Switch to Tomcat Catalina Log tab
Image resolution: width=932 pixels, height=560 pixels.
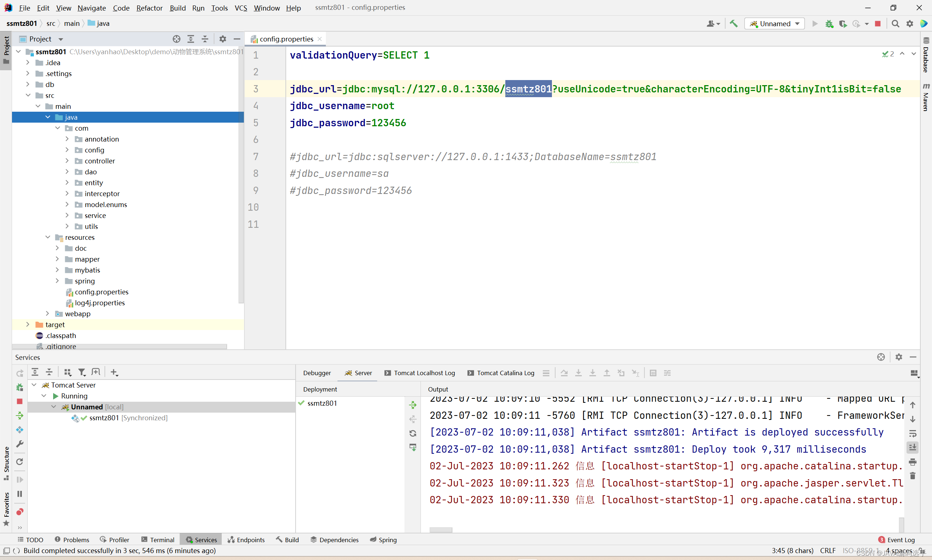coord(501,373)
